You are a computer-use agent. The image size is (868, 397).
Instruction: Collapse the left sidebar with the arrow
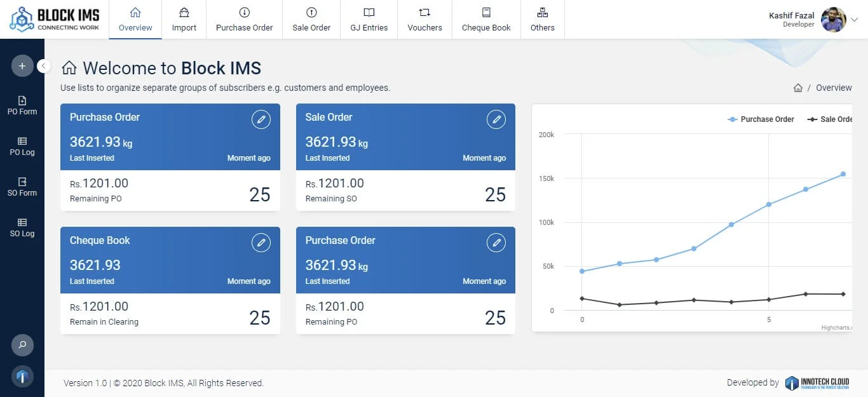pos(44,66)
